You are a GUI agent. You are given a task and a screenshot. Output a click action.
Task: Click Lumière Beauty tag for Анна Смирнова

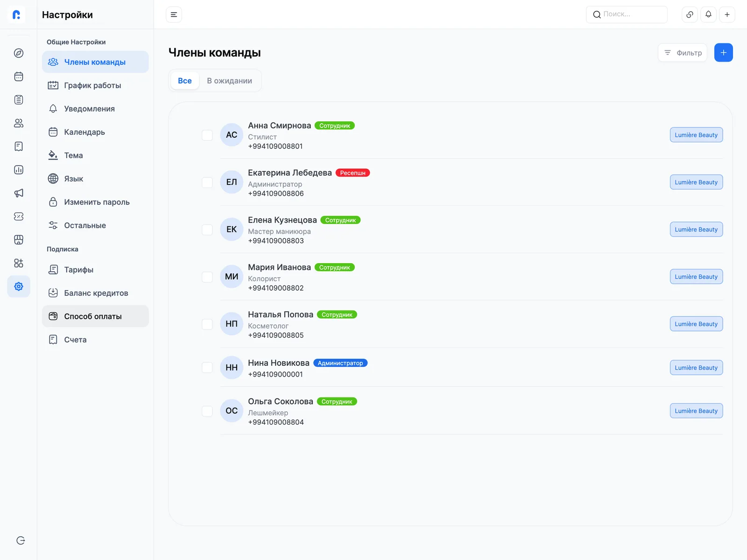tap(696, 135)
